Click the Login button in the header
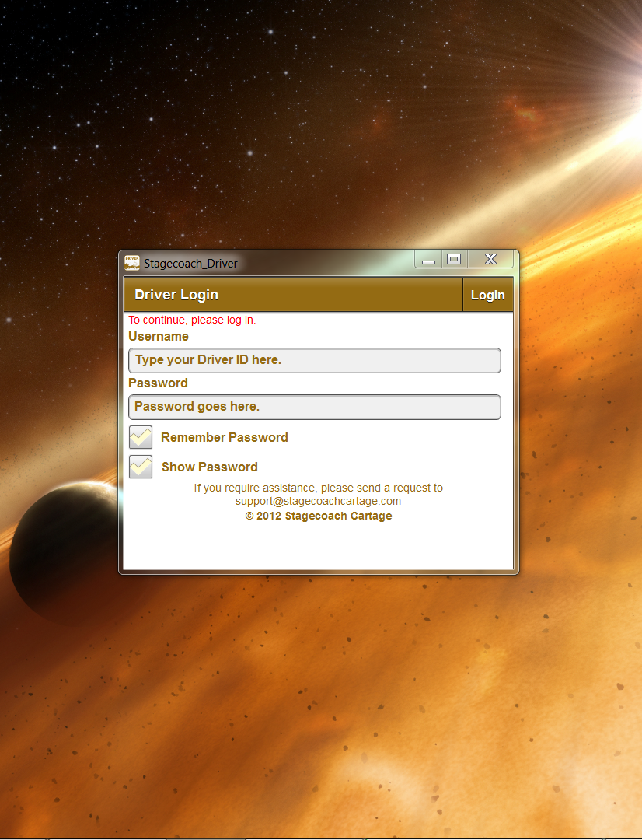This screenshot has width=642, height=840. coord(488,295)
